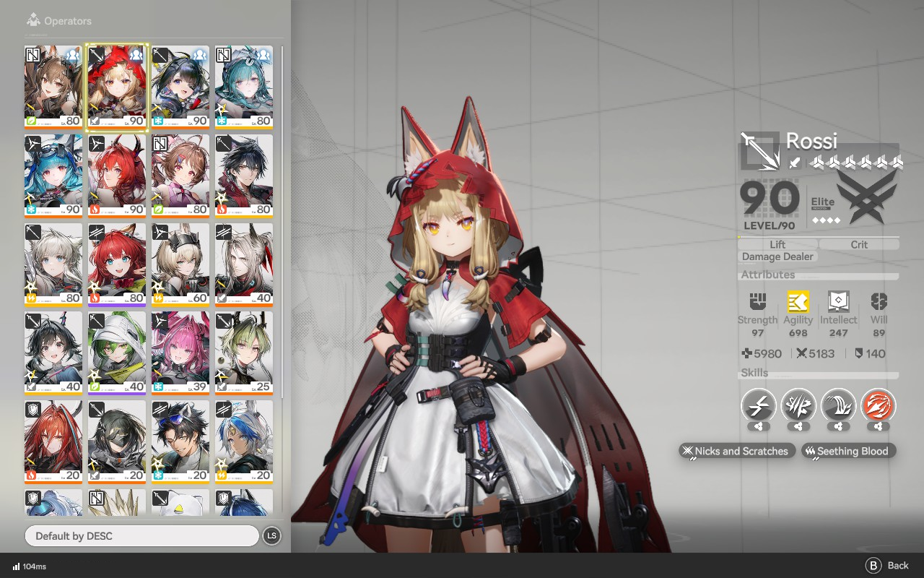The width and height of the screenshot is (924, 578).
Task: Select the black-haired level 90 operator with ice element
Action: [180, 87]
